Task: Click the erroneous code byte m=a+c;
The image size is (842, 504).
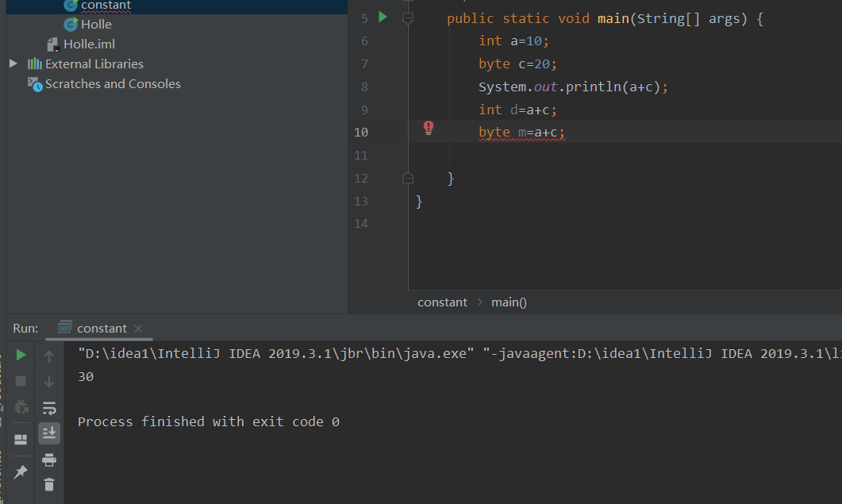Action: tap(521, 133)
